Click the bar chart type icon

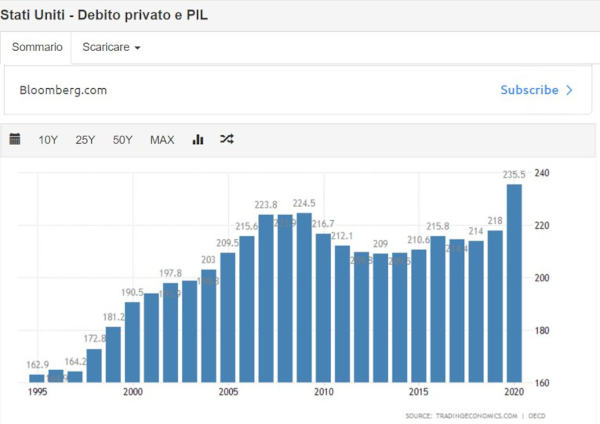(198, 139)
